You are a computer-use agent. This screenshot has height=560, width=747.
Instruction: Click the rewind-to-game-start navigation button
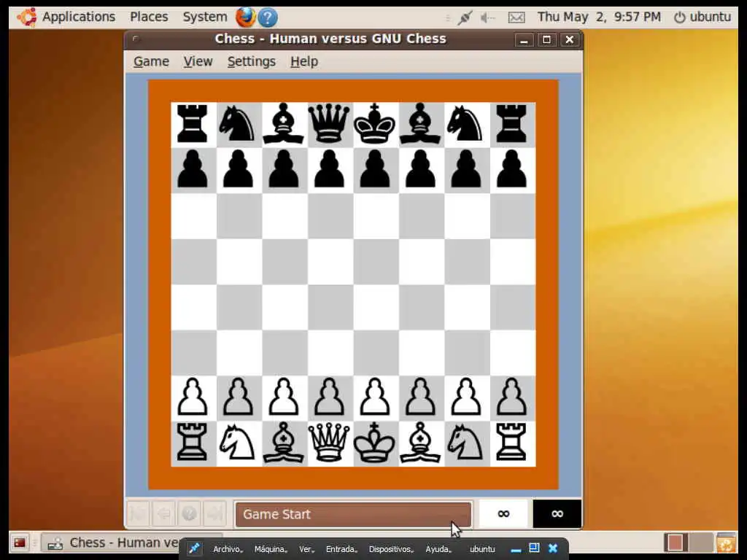click(138, 514)
